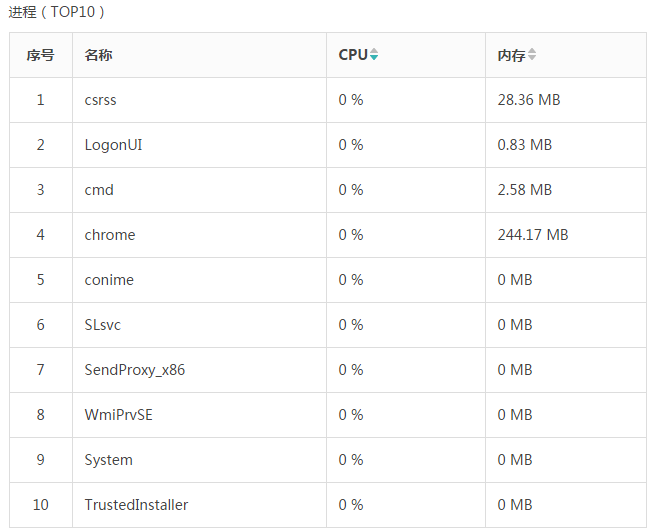Click the System process name
Viewport: 654px width, 532px height.
pyautogui.click(x=108, y=460)
